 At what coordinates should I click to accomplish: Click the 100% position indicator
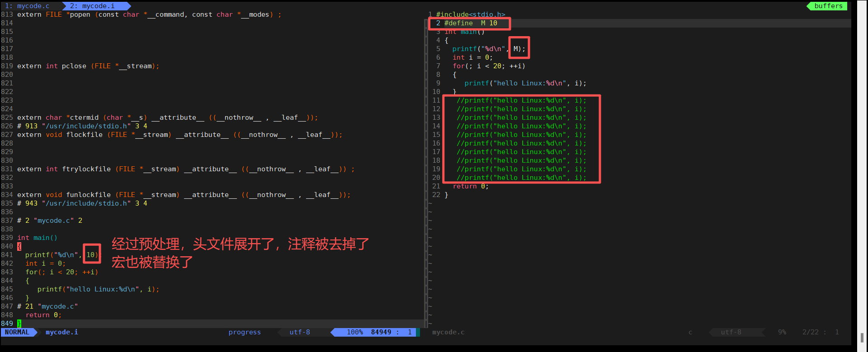coord(355,332)
